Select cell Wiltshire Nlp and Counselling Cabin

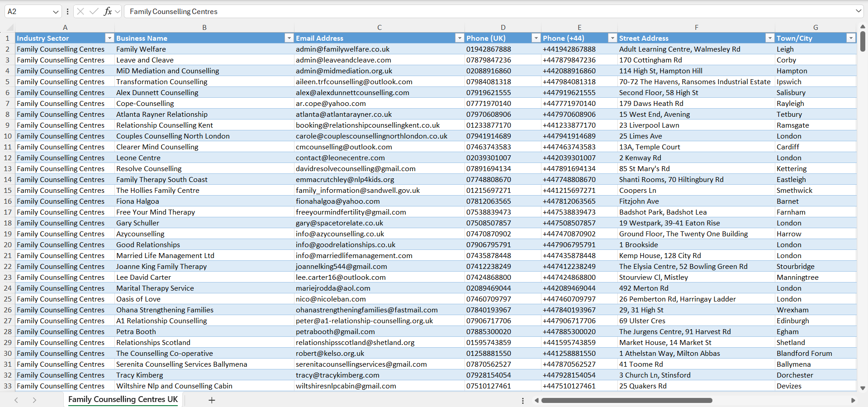[x=204, y=386]
